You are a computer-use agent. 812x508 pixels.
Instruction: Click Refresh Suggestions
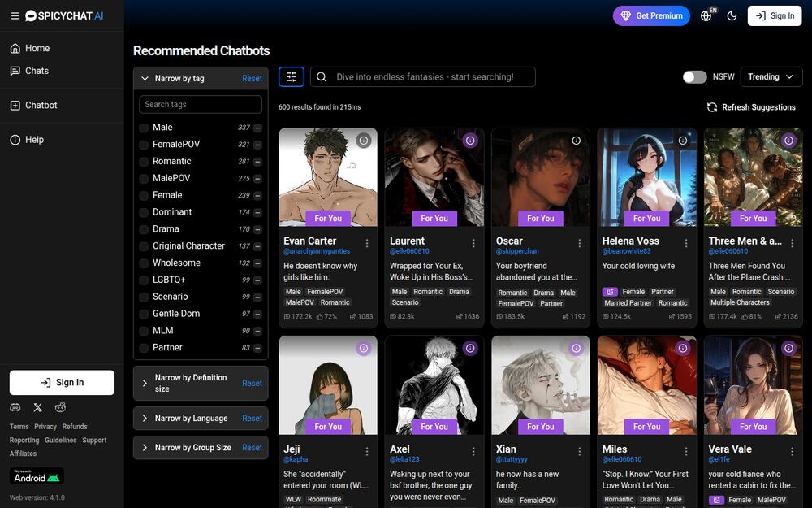click(x=751, y=107)
